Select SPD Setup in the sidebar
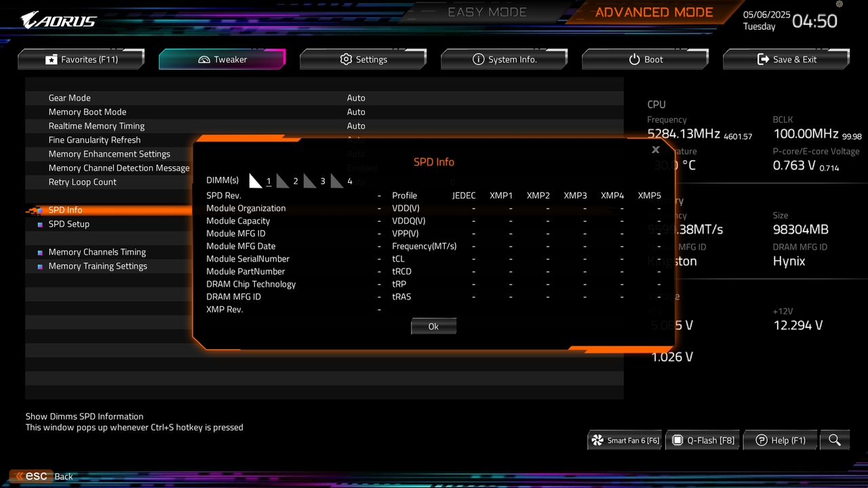Viewport: 868px width, 488px height. click(x=68, y=224)
